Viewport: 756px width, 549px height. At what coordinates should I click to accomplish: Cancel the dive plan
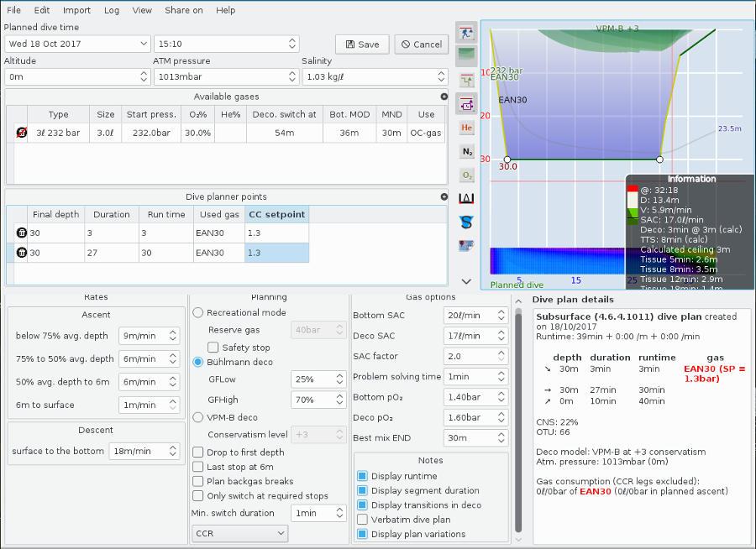[421, 44]
